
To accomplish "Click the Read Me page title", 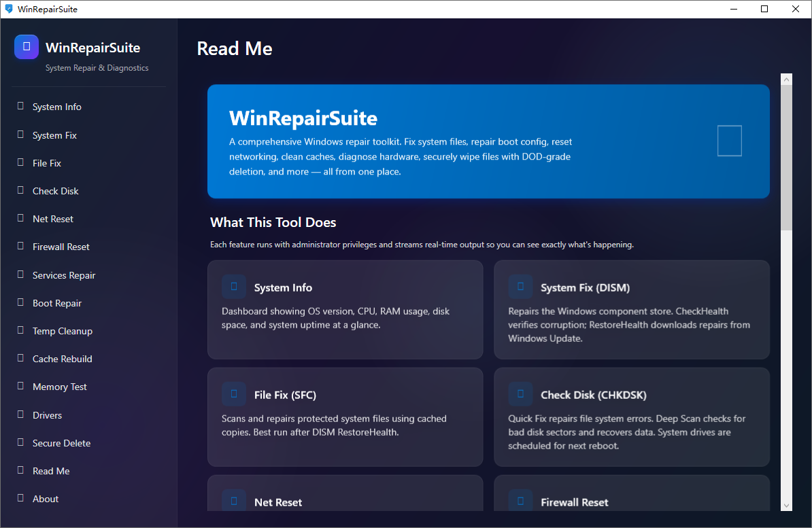I will [235, 49].
